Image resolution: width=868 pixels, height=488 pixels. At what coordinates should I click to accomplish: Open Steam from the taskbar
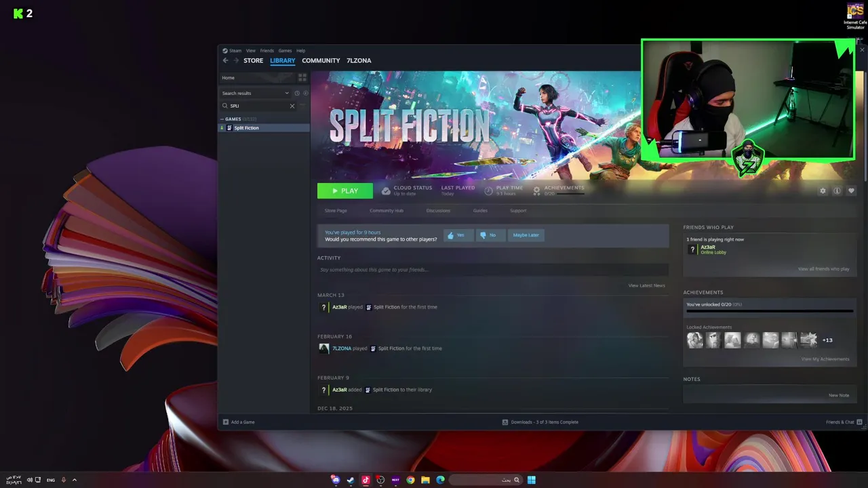351,480
